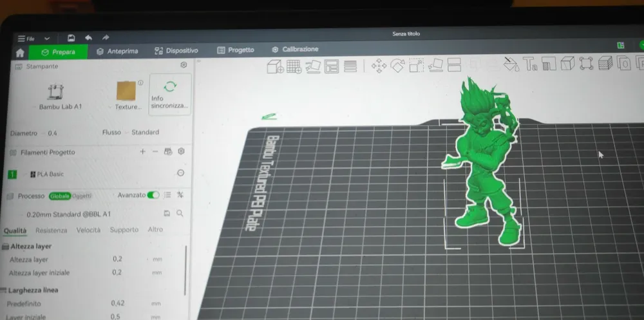
Task: Switch to the Prepara tab
Action: [58, 52]
